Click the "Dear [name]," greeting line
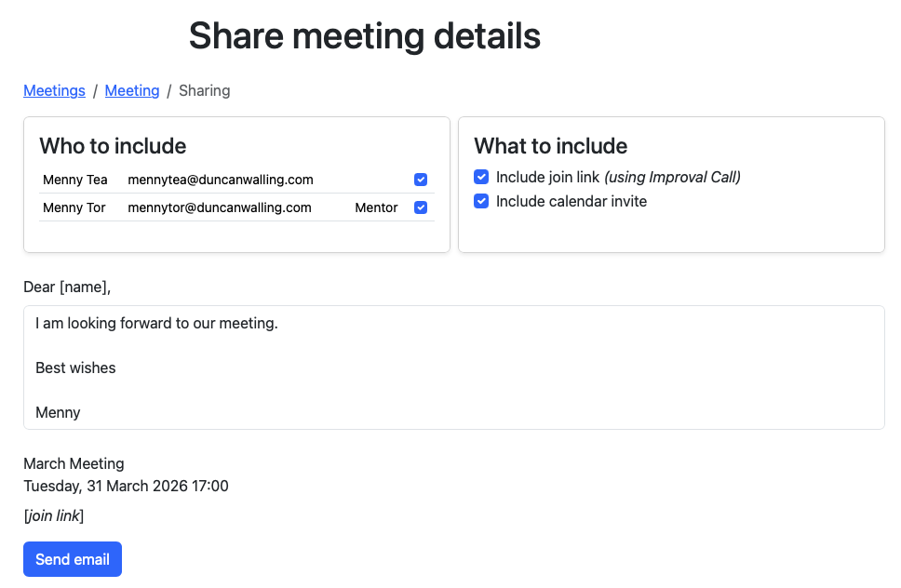This screenshot has height=588, width=901. (x=67, y=287)
